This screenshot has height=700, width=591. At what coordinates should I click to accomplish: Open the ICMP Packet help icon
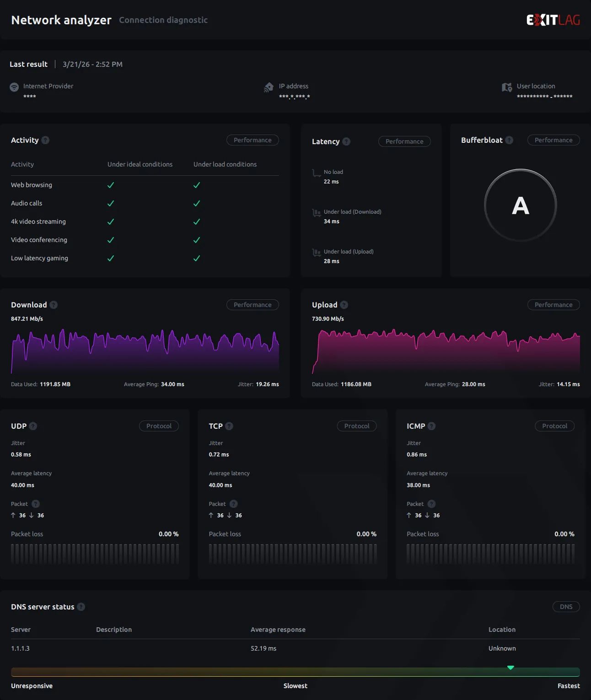432,504
